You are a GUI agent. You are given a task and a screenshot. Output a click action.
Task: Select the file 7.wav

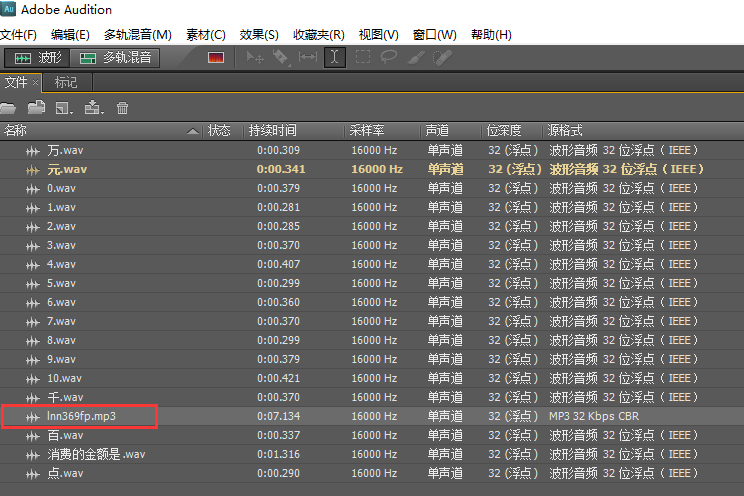pos(372,321)
